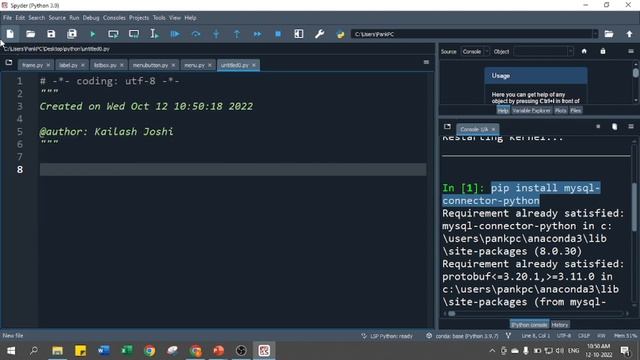Image resolution: width=640 pixels, height=360 pixels.
Task: Select the IPython console tab
Action: [x=529, y=325]
